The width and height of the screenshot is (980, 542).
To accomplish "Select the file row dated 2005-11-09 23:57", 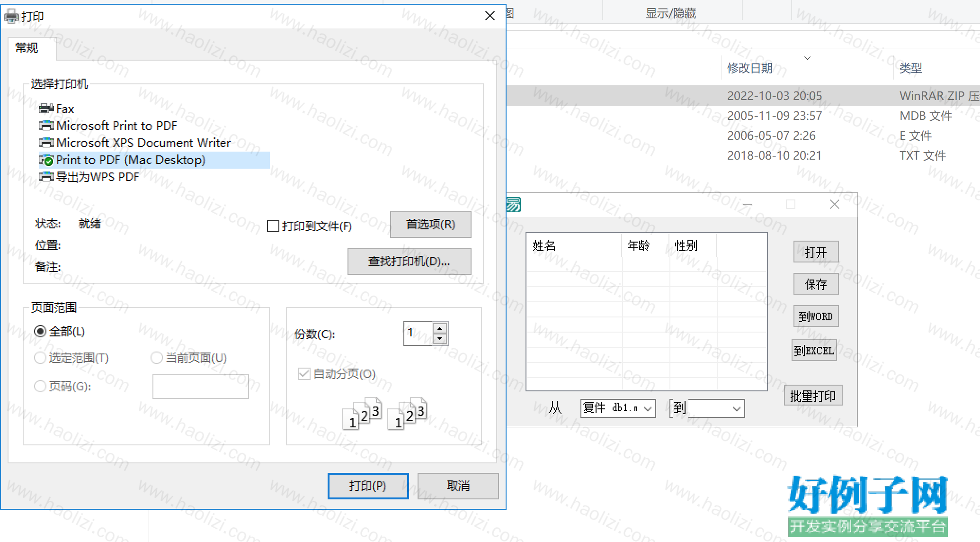I will pos(743,116).
